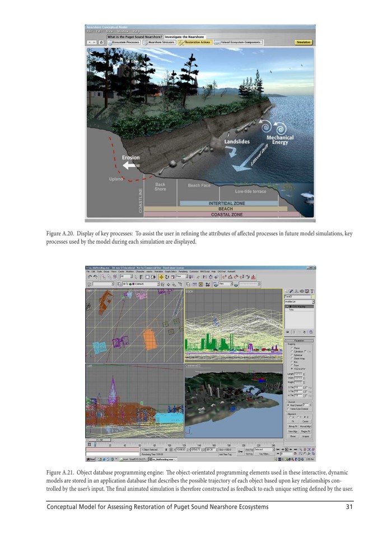Click the Set Key large key icon
Image resolution: width=392 pixels, height=538 pixels.
240,452
